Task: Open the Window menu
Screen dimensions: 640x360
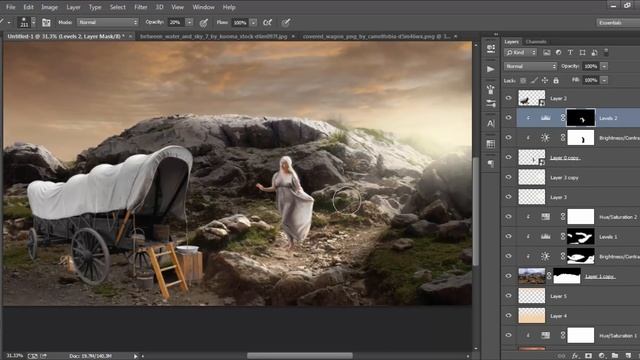Action: (x=203, y=7)
